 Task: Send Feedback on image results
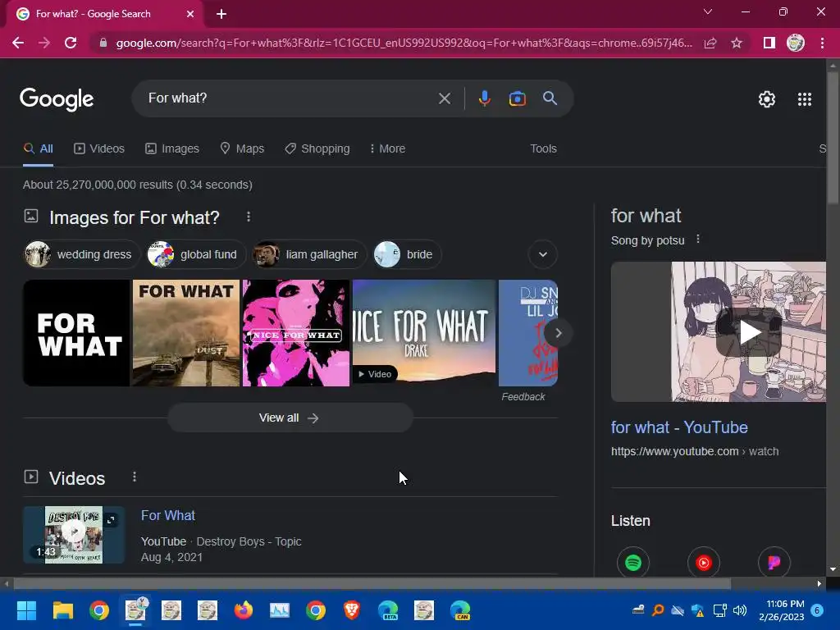point(523,397)
